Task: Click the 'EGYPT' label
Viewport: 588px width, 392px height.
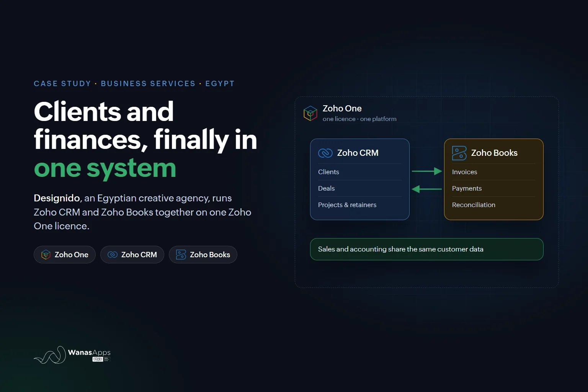Action: coord(220,83)
